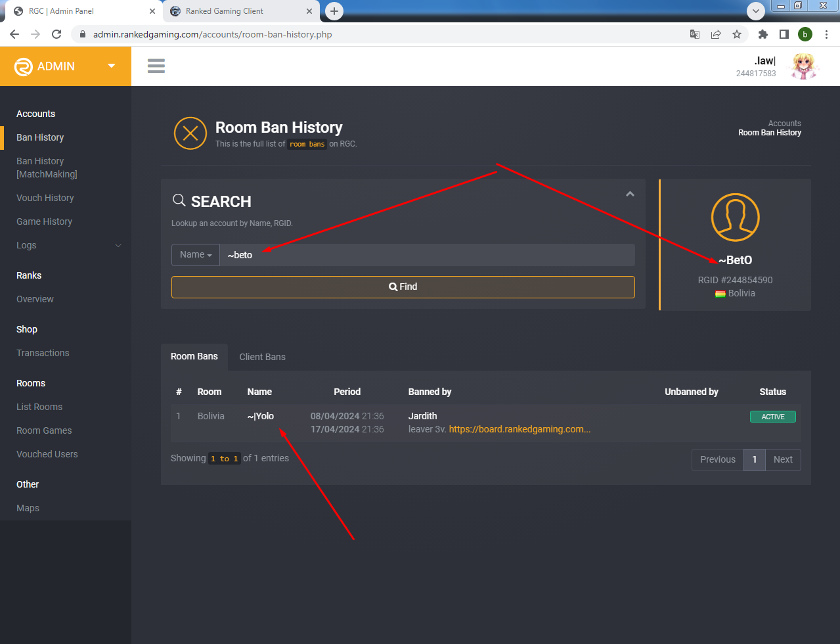Viewport: 840px width, 644px height.
Task: Select the Room Bans tab
Action: 194,356
